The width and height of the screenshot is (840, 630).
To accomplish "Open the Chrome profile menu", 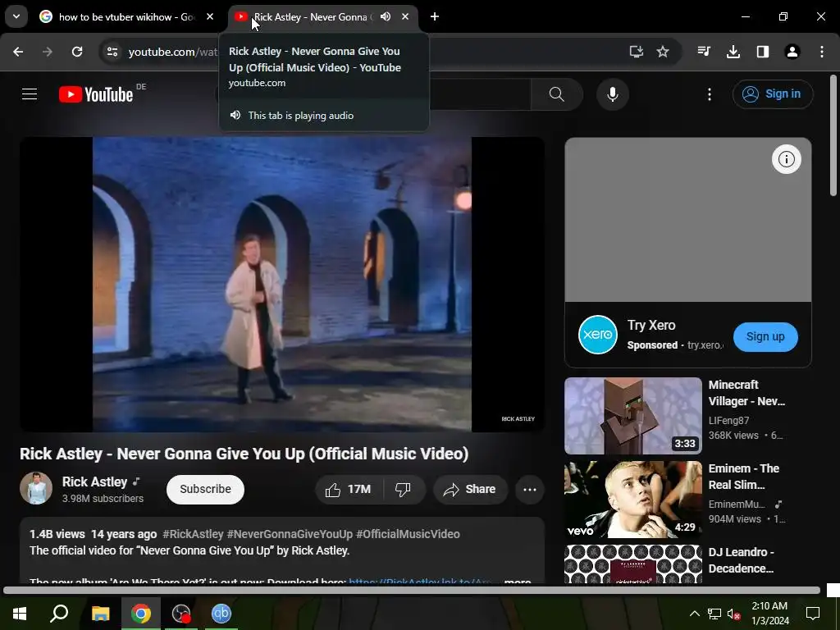I will (792, 52).
